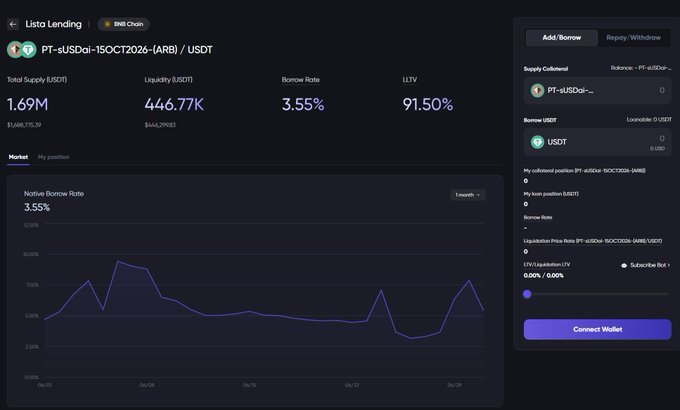Click the USDT token icon in Borrow
Image resolution: width=680 pixels, height=410 pixels.
click(537, 142)
